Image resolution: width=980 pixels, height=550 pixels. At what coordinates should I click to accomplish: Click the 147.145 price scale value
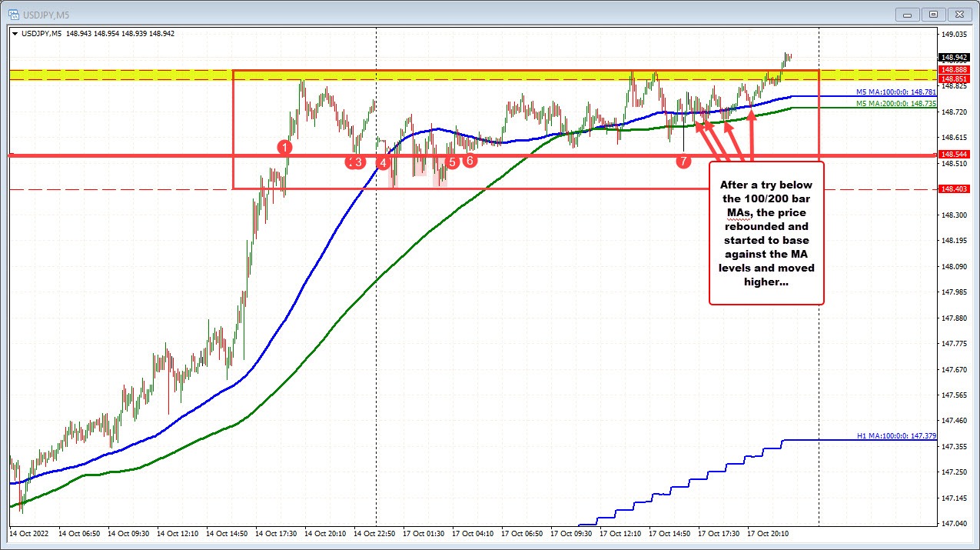[x=954, y=498]
